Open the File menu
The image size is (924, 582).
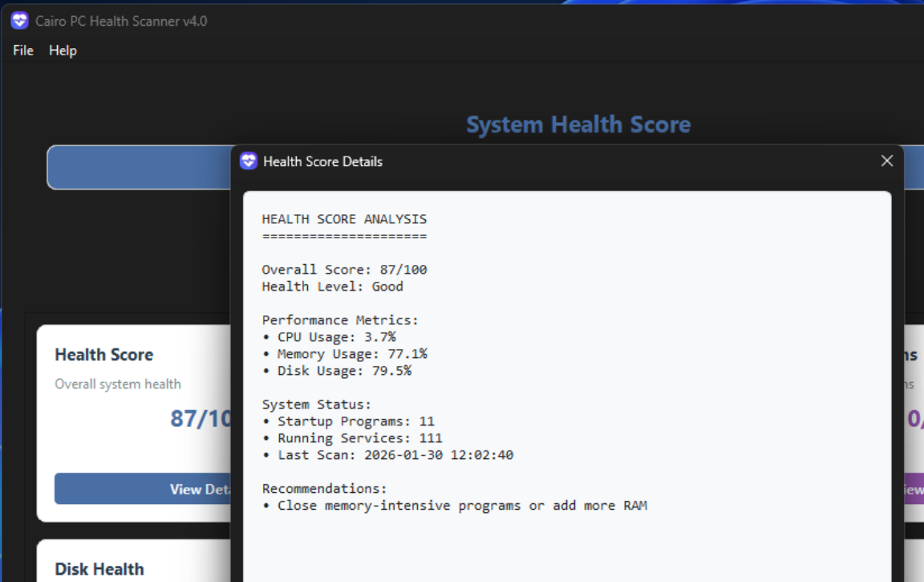[x=22, y=50]
